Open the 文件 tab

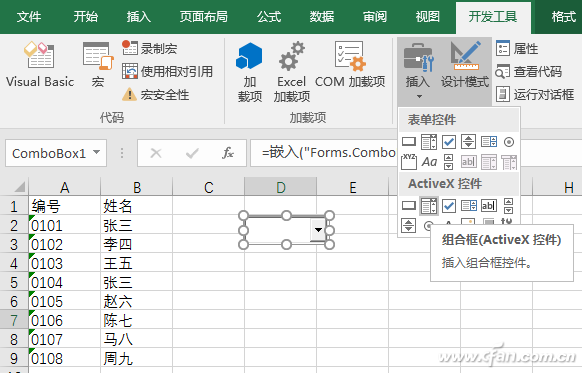pos(29,17)
